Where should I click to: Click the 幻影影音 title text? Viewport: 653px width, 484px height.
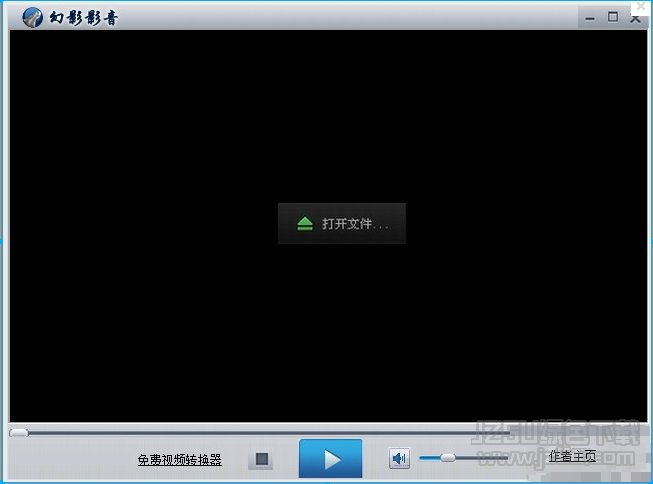(84, 18)
